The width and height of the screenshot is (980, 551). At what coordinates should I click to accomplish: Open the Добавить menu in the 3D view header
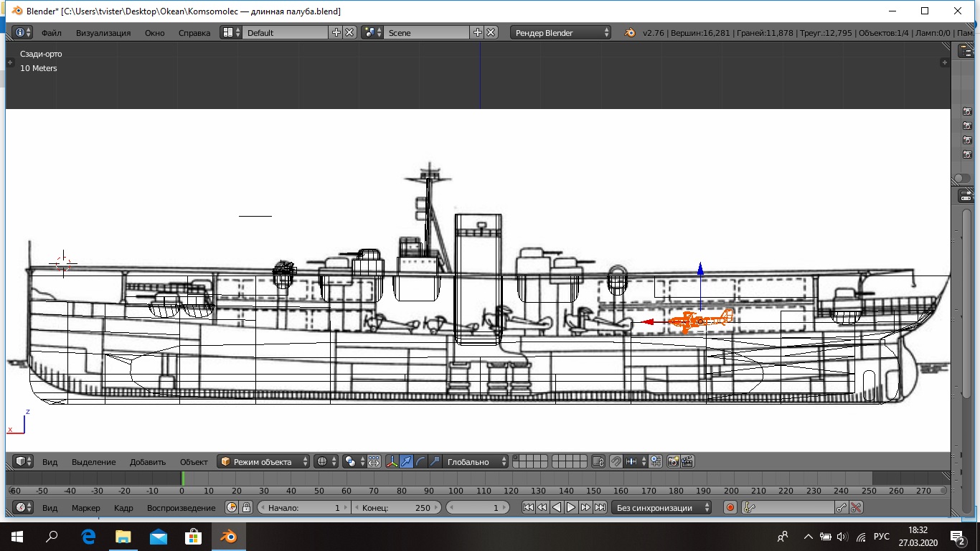click(148, 461)
